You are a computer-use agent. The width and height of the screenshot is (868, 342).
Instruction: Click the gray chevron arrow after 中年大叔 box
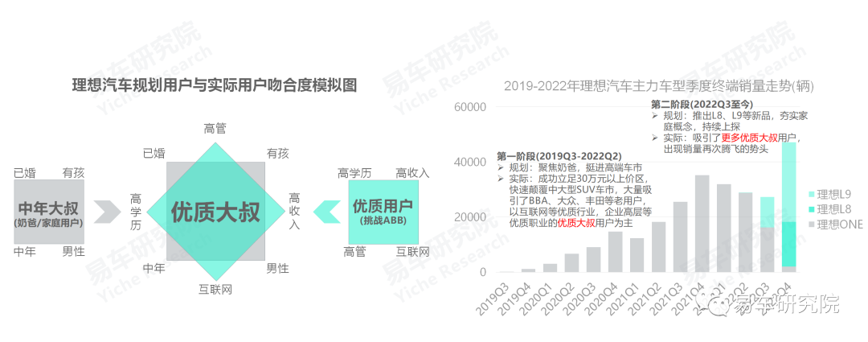coord(108,211)
